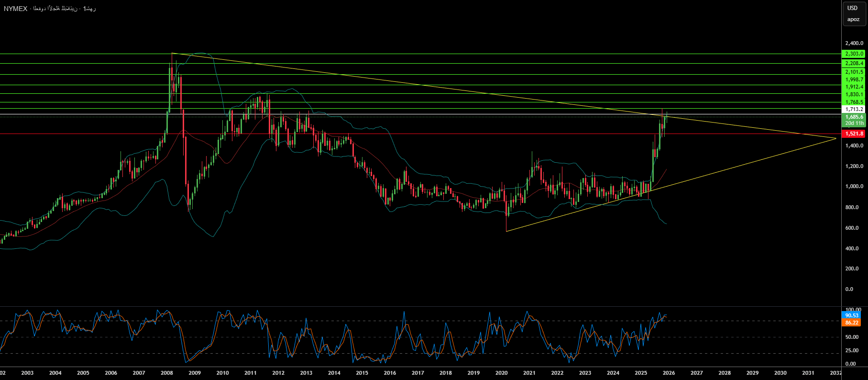Click 2008 on the time axis
Screen dimensions: 868x380
pyautogui.click(x=166, y=373)
